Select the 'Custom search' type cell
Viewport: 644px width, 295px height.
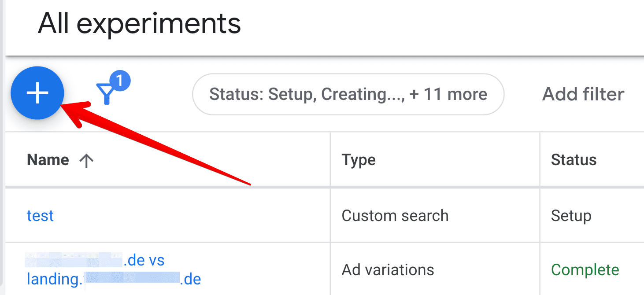click(x=395, y=216)
